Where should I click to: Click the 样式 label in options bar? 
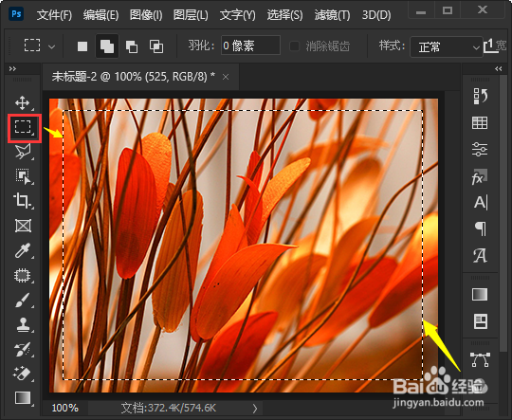click(392, 46)
